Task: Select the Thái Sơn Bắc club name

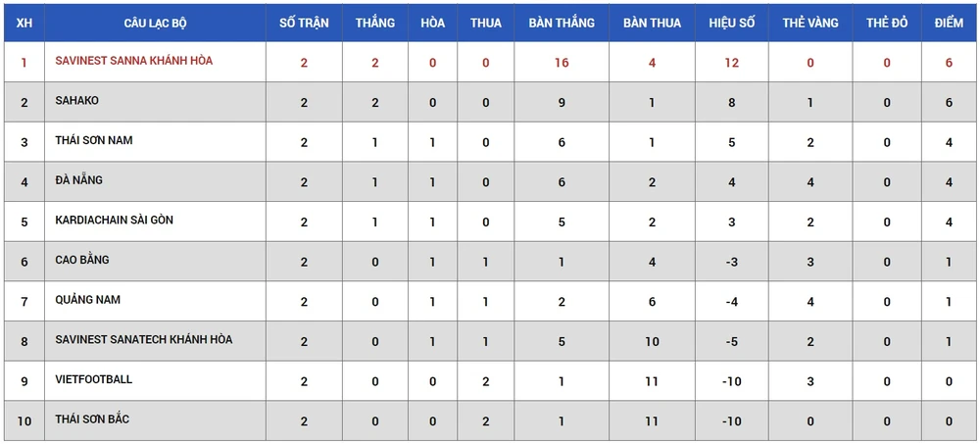Action: click(92, 419)
